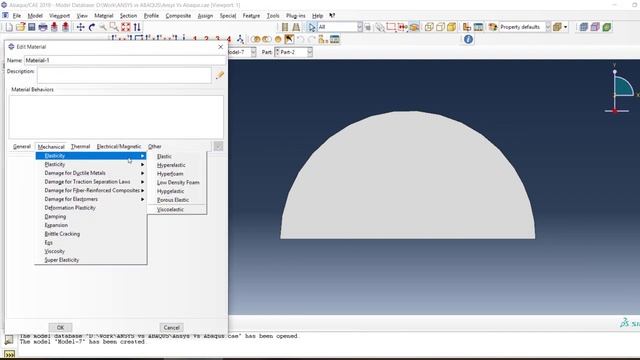Click the Print icon in toolbar
Screen dimensions: 640x360
(43, 27)
